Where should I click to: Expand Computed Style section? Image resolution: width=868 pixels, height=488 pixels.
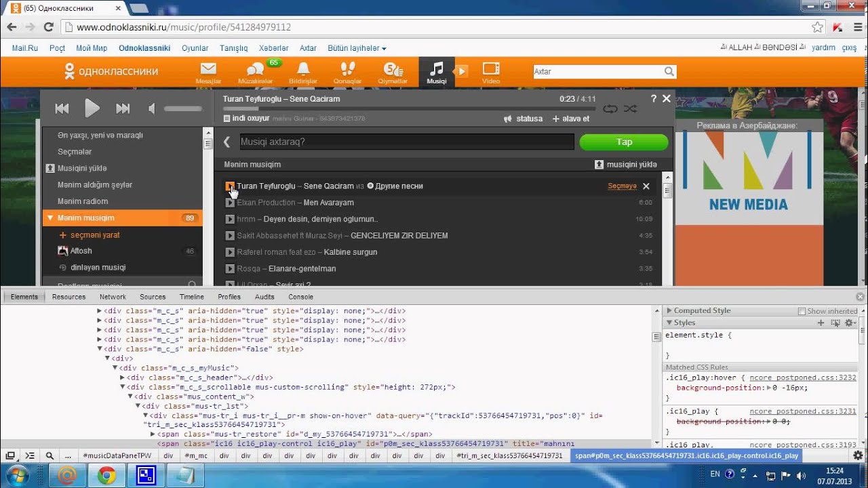(669, 310)
